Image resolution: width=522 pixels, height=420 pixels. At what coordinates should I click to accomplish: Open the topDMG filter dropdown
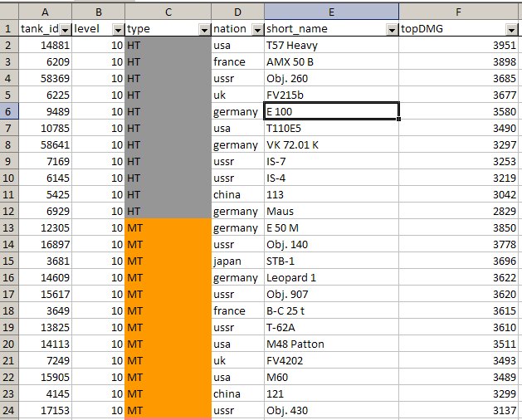click(x=512, y=30)
